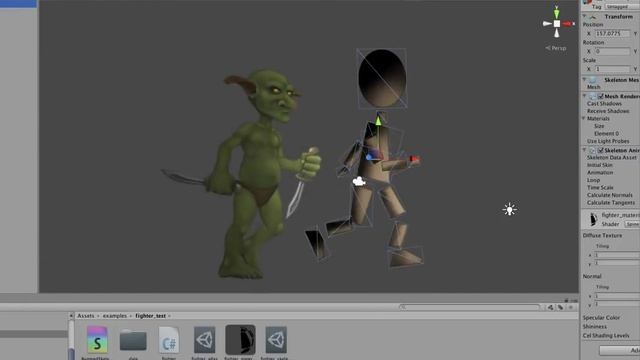
Task: Click the Add Component button
Action: pos(620,351)
